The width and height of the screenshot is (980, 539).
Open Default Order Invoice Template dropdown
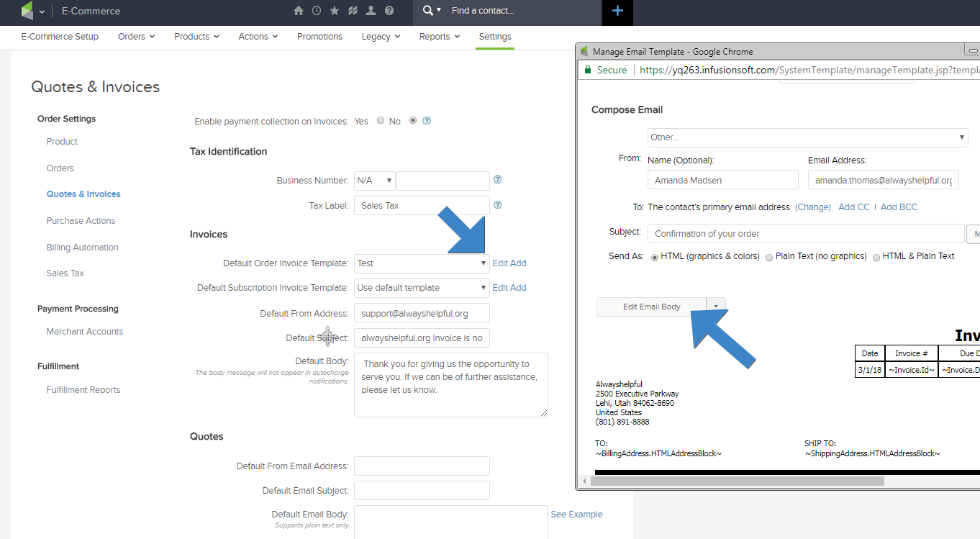(422, 263)
